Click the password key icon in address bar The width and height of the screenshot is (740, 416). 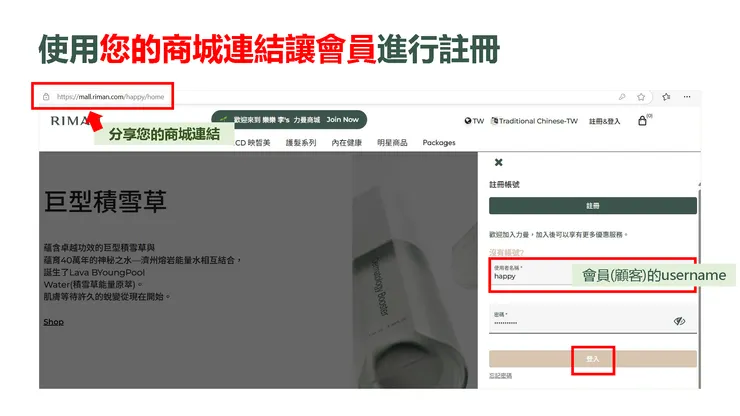(622, 97)
